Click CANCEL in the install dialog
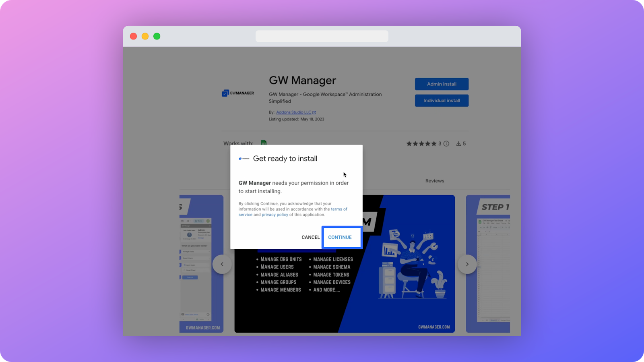 pos(310,237)
